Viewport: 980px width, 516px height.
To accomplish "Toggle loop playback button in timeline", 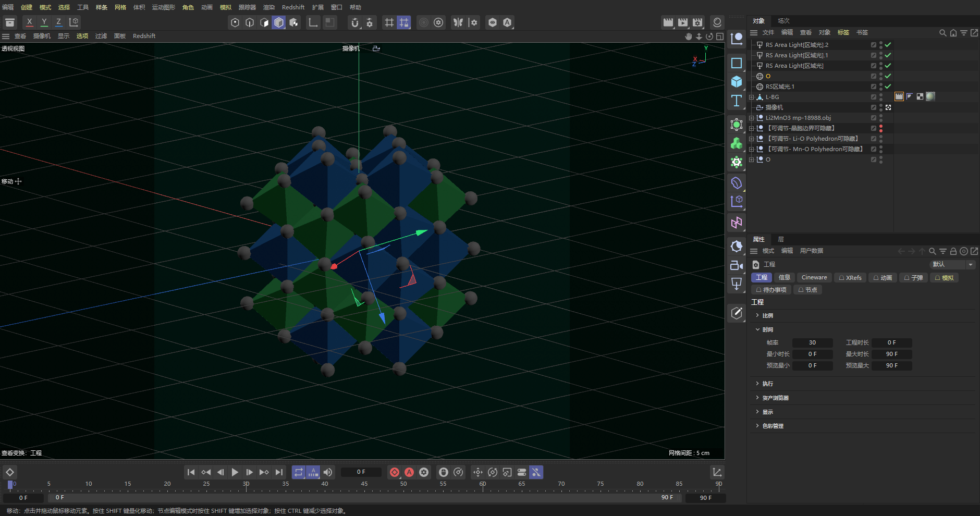I will coord(299,472).
